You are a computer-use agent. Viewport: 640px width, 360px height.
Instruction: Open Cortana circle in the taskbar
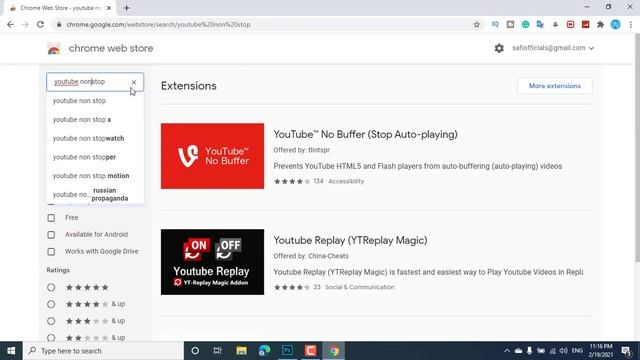[195, 351]
